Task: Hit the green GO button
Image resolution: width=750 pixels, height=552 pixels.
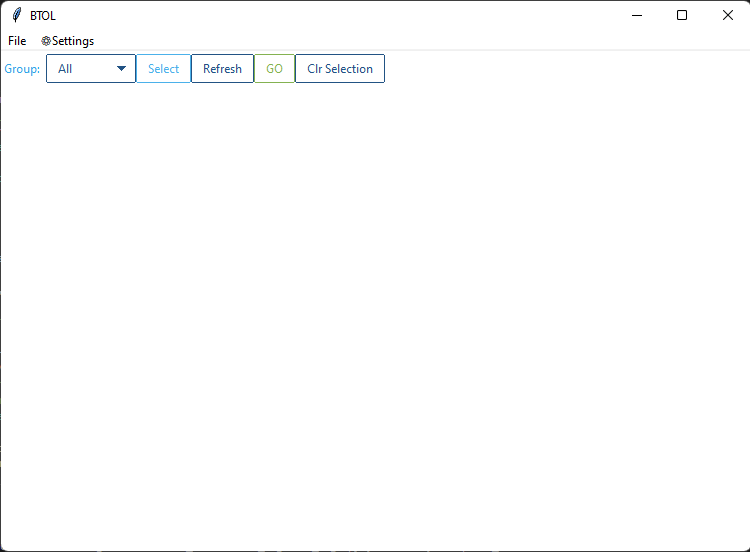Action: (274, 69)
